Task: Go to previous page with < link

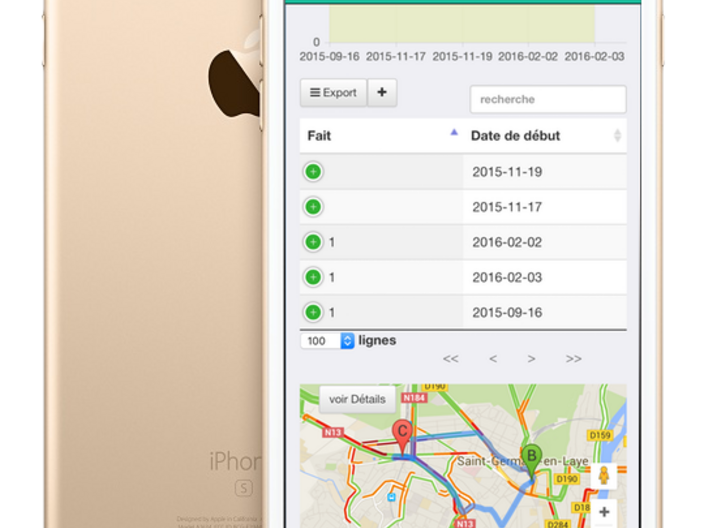Action: 493,359
